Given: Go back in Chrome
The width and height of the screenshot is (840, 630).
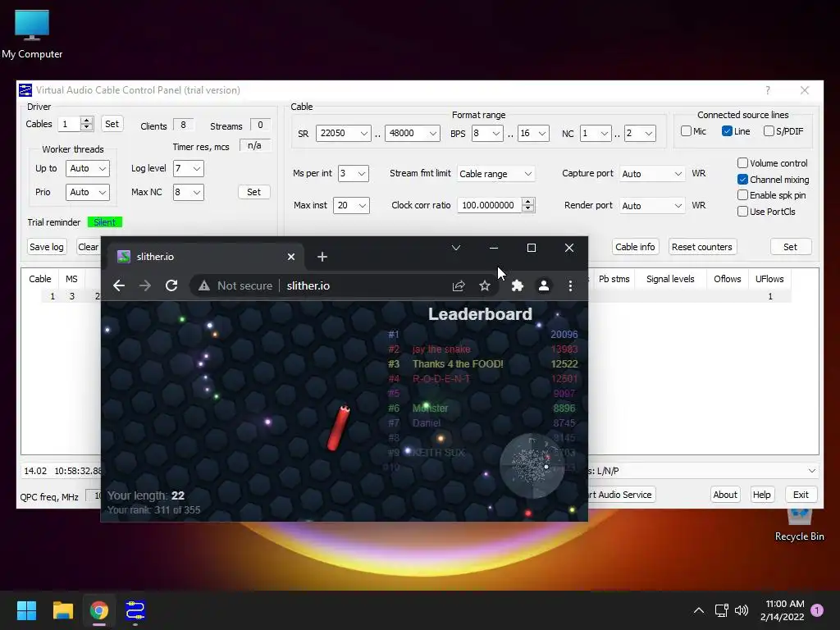Looking at the screenshot, I should coord(119,285).
